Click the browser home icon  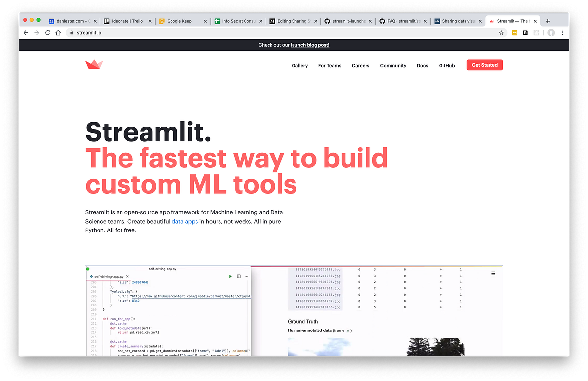(58, 32)
